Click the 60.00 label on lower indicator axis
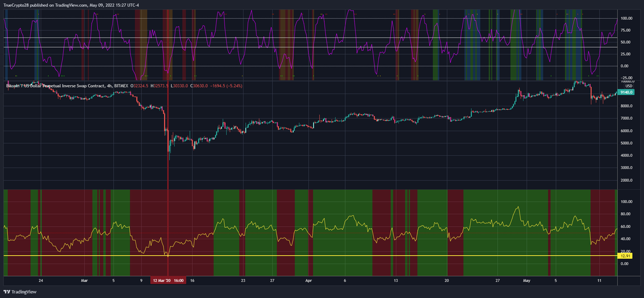The height and width of the screenshot is (298, 644). click(x=627, y=227)
